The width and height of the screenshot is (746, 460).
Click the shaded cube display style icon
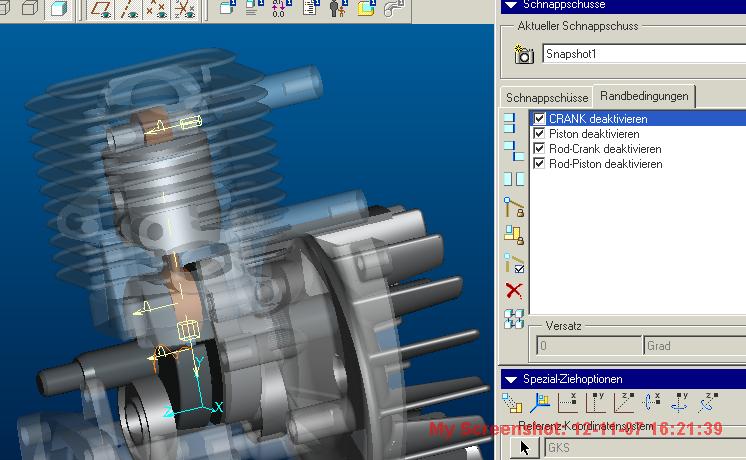point(59,10)
